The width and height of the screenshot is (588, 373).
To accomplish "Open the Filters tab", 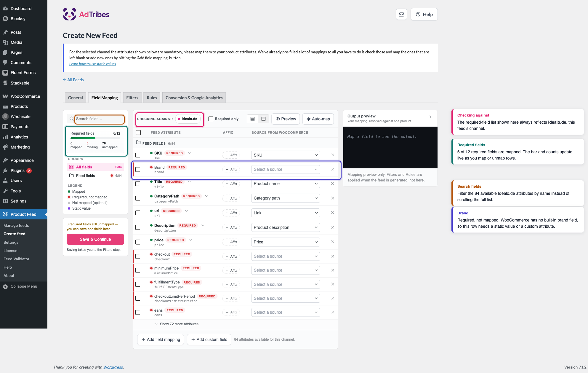I will 132,98.
